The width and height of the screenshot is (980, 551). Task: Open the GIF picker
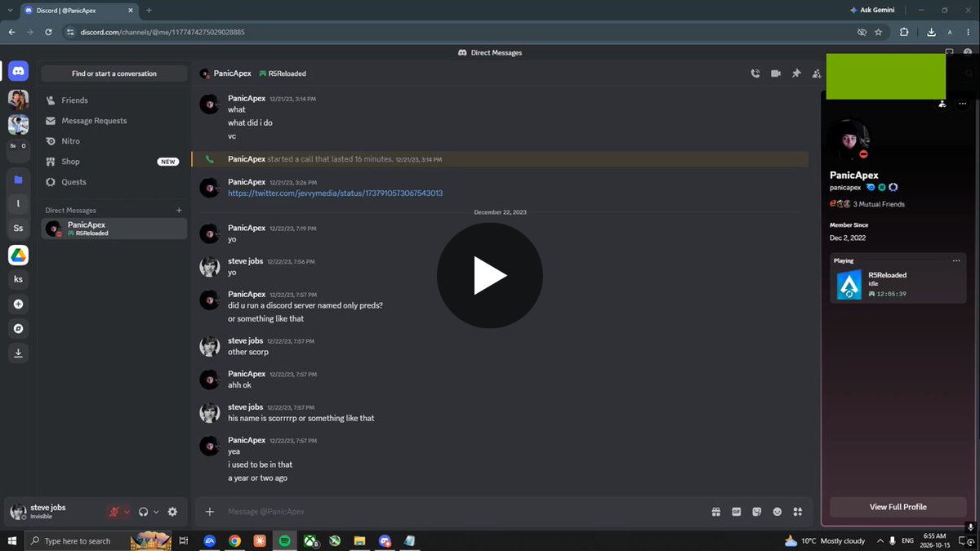[737, 512]
